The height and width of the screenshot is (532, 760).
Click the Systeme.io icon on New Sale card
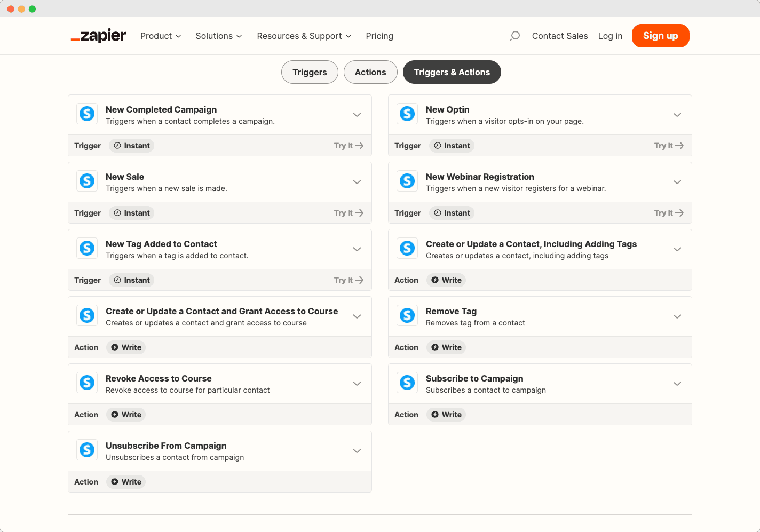[x=86, y=181]
